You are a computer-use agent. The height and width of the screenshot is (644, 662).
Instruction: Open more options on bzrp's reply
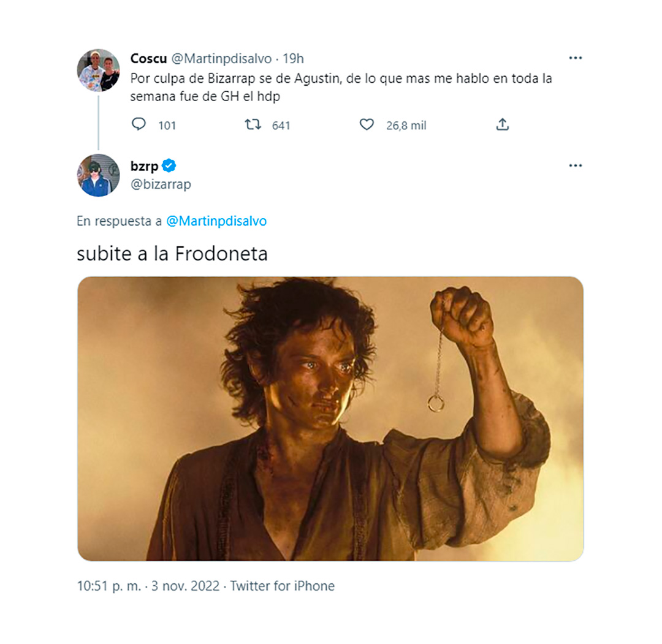(x=576, y=165)
